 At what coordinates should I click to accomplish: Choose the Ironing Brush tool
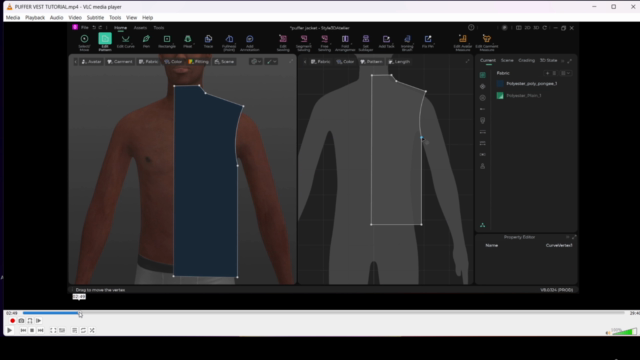(x=407, y=42)
